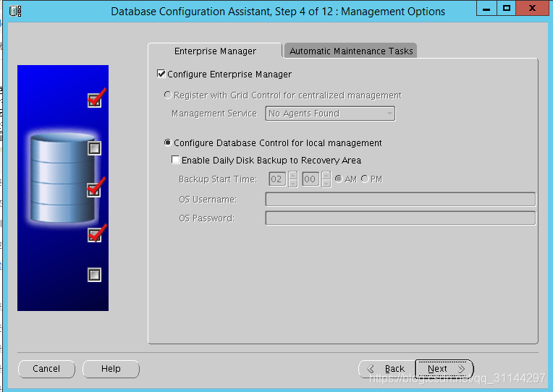The image size is (553, 392).
Task: Decrease the backup start minutes stepper
Action: (326, 183)
